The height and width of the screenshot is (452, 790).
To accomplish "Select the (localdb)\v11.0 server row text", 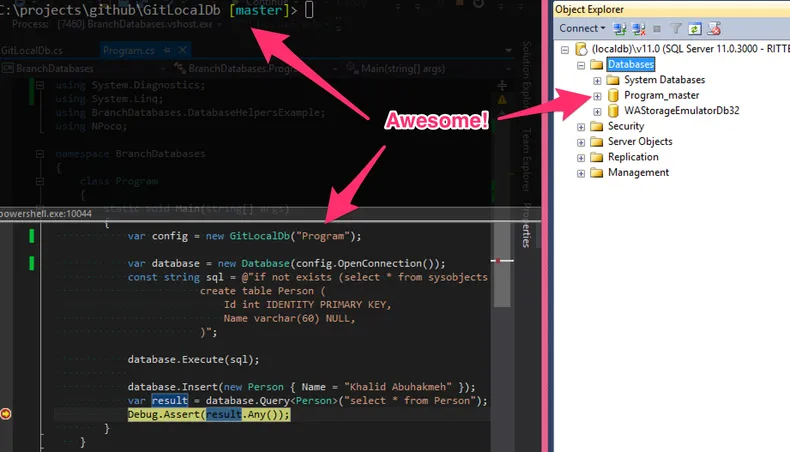I will (x=690, y=49).
